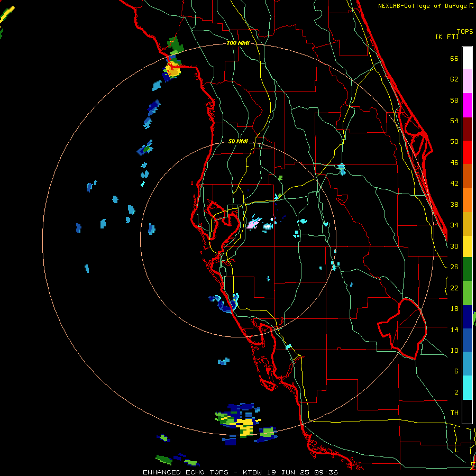Image resolution: width=476 pixels, height=476 pixels.
Task: Select the "62" legend value
Action: coord(454,79)
